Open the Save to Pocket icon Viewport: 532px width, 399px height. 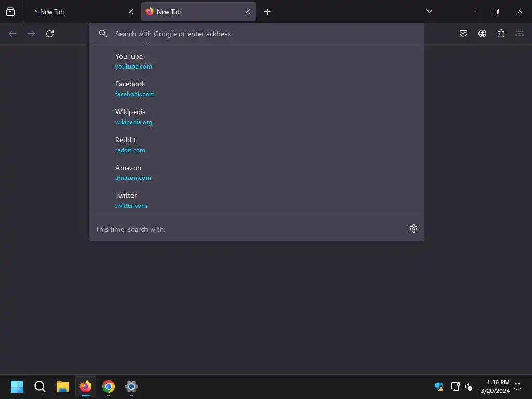point(463,33)
